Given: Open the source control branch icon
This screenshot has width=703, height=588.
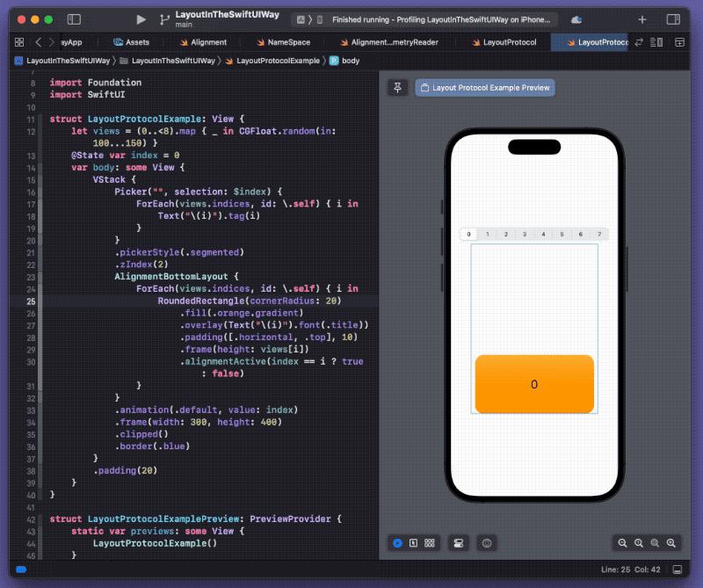Looking at the screenshot, I should pyautogui.click(x=164, y=19).
